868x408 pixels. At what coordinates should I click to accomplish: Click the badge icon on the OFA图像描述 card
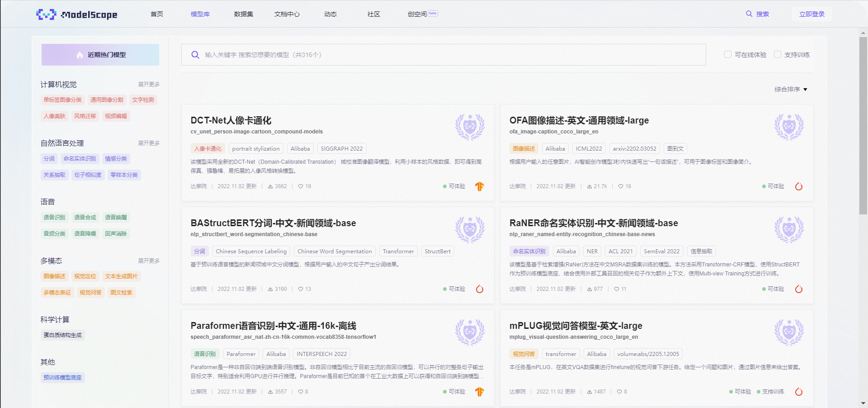pos(789,127)
